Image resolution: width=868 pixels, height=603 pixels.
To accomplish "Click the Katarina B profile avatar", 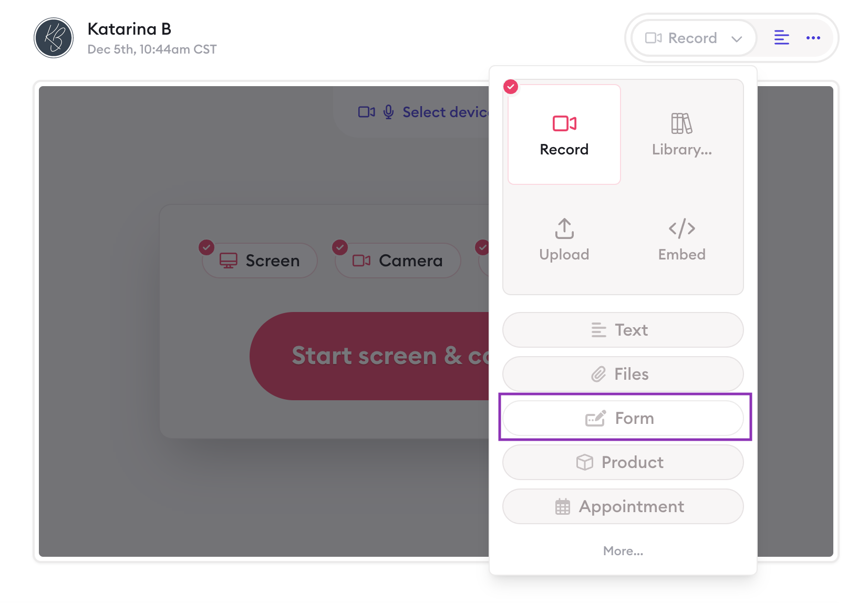I will 54,38.
